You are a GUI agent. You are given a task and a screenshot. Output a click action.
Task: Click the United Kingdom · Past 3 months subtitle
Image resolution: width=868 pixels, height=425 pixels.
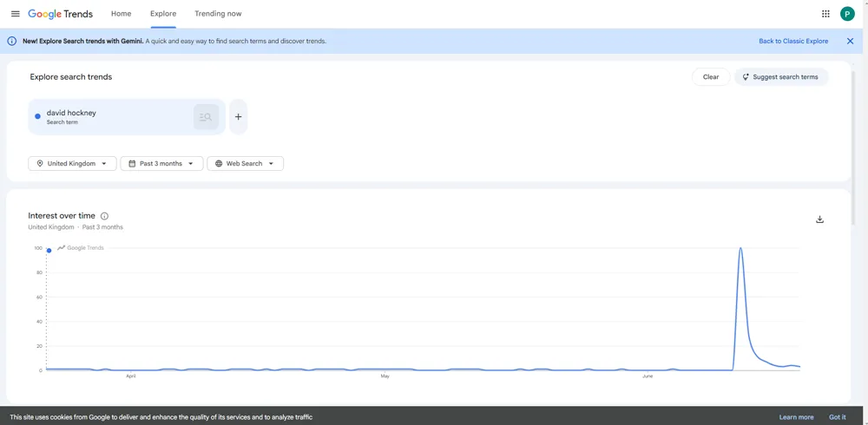tap(76, 227)
